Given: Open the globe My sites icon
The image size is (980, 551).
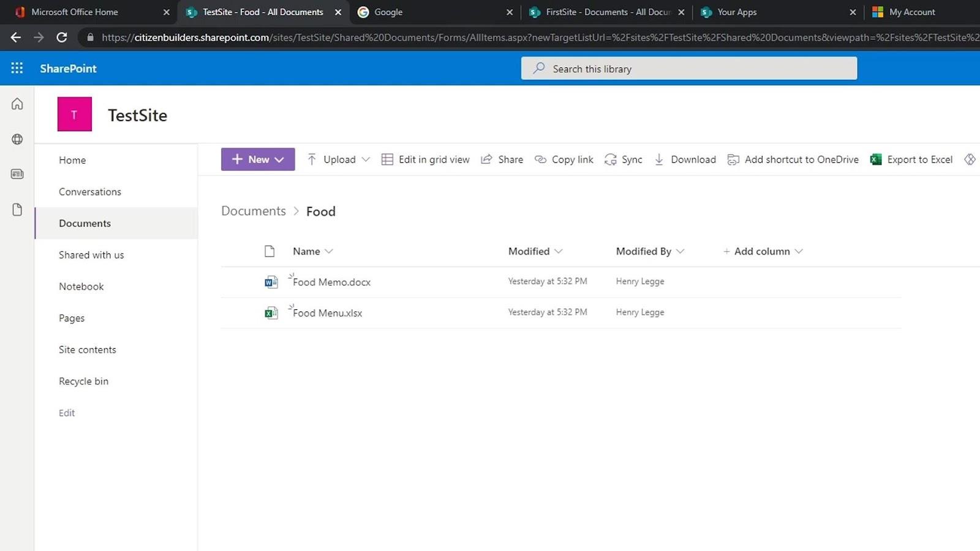Looking at the screenshot, I should (17, 139).
